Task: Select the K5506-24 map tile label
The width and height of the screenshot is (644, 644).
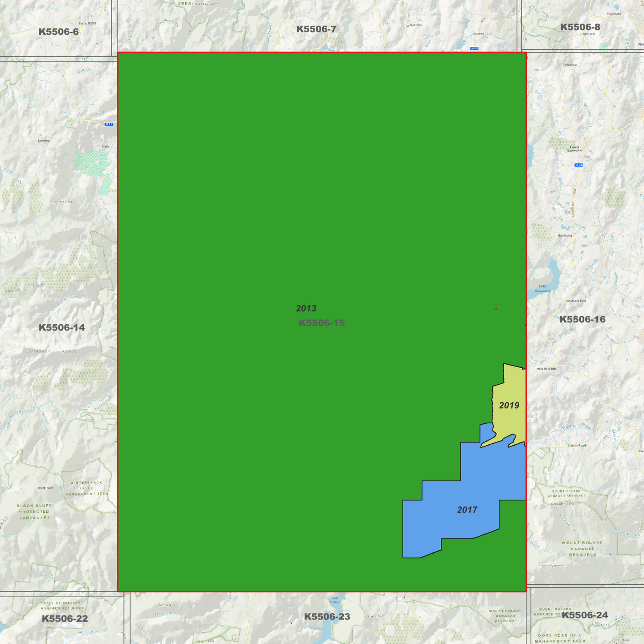Action: click(585, 615)
